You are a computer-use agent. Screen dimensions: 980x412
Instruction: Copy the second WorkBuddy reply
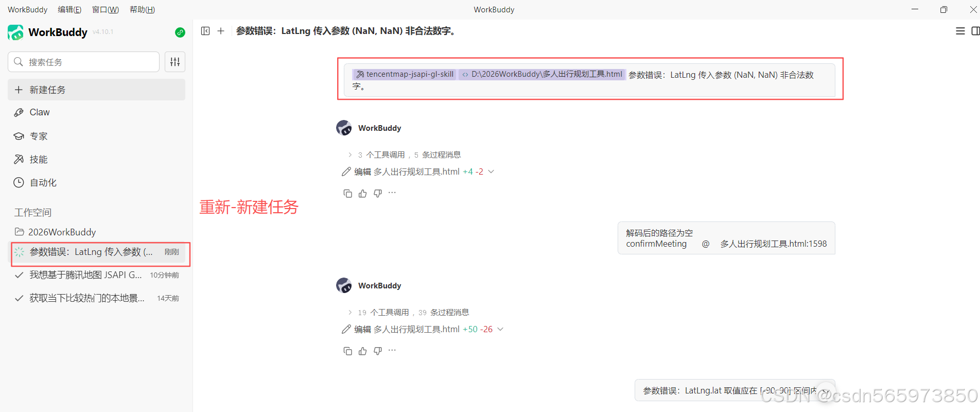348,351
